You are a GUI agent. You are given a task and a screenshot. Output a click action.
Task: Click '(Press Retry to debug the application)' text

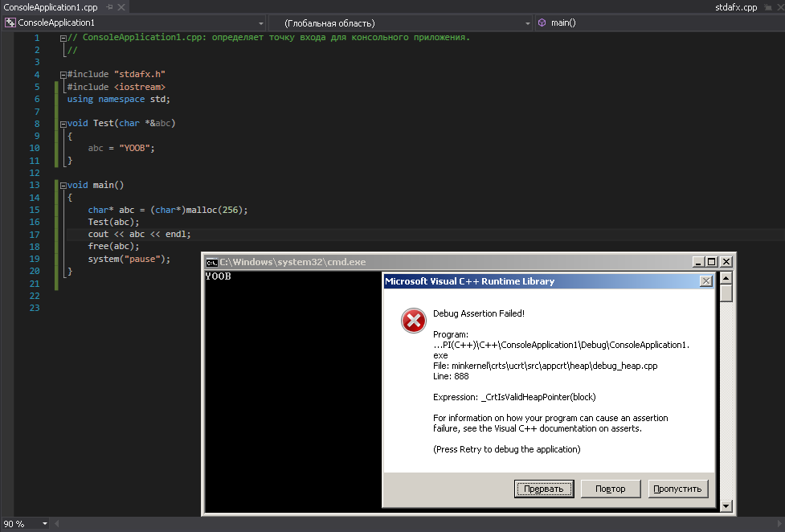pos(507,449)
